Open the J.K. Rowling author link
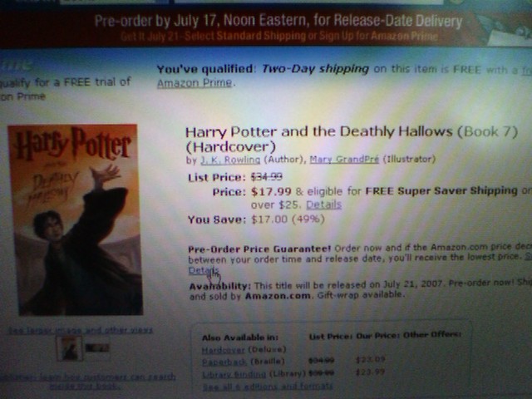 click(230, 160)
